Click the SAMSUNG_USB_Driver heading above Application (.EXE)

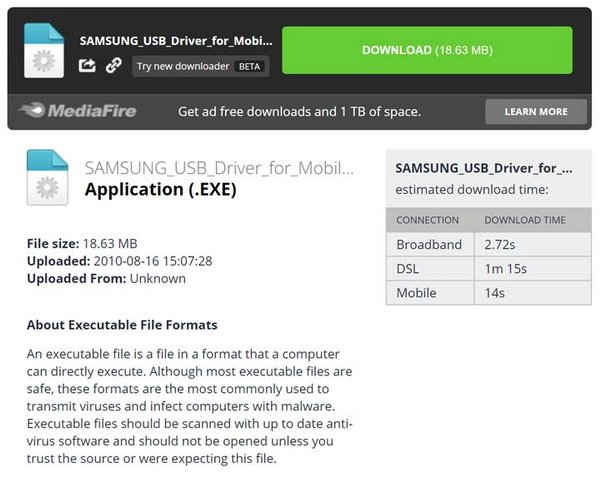218,167
